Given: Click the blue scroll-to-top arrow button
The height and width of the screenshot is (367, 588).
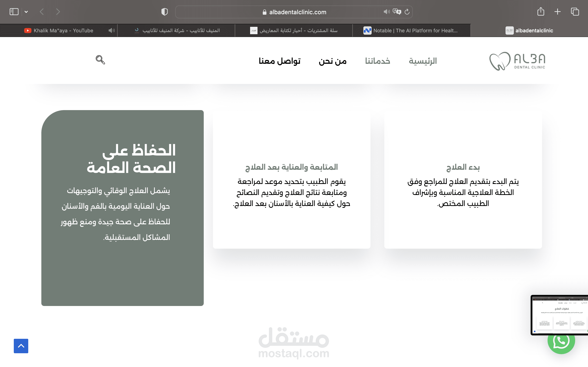Looking at the screenshot, I should click(21, 346).
